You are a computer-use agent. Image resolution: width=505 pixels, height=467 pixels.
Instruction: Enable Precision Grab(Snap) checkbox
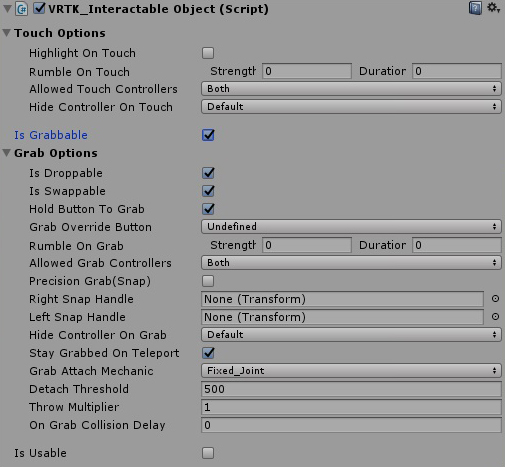click(208, 281)
